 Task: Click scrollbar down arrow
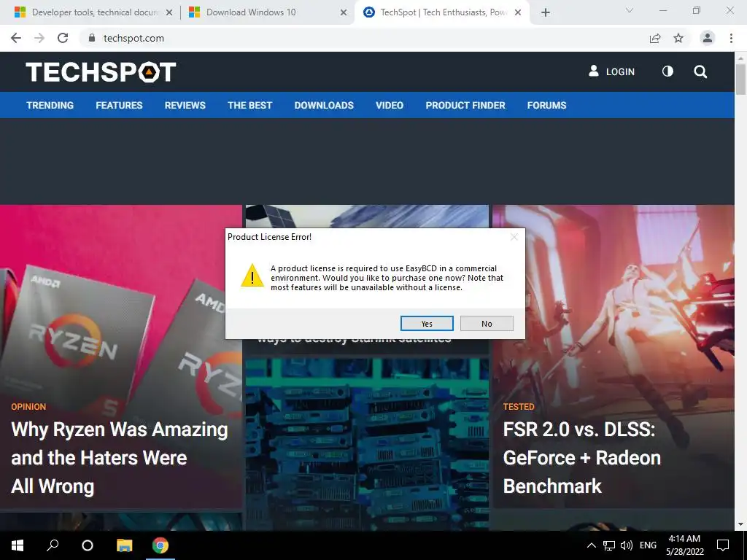click(x=740, y=524)
